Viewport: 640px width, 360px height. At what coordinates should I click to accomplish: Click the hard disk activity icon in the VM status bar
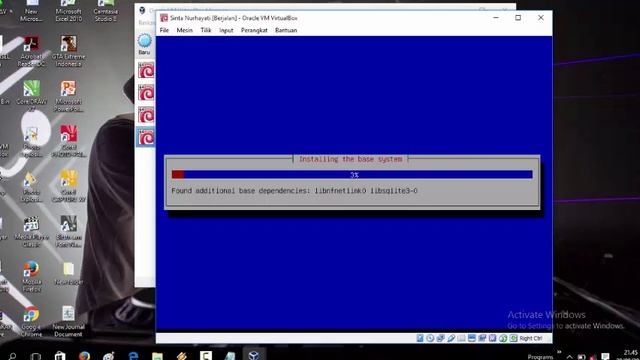click(420, 338)
